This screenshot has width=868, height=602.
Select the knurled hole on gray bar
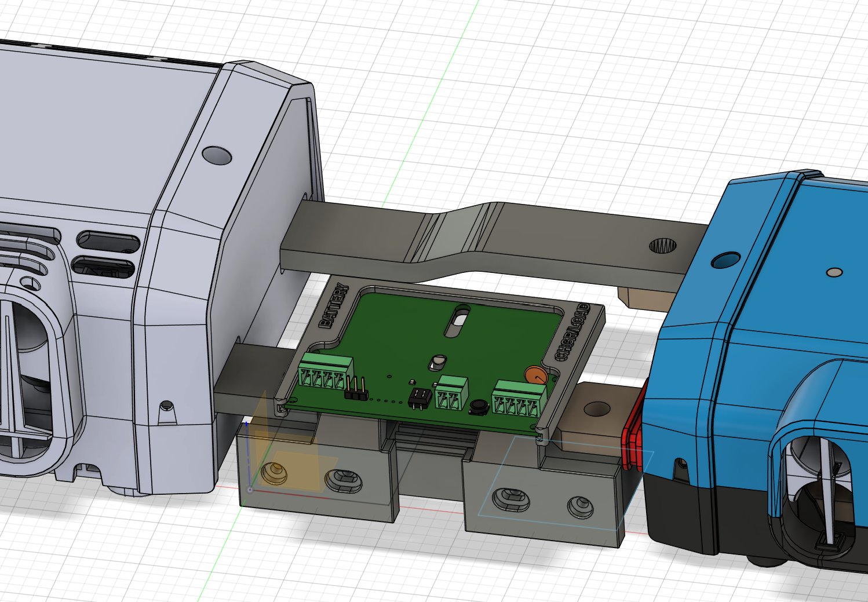point(663,246)
